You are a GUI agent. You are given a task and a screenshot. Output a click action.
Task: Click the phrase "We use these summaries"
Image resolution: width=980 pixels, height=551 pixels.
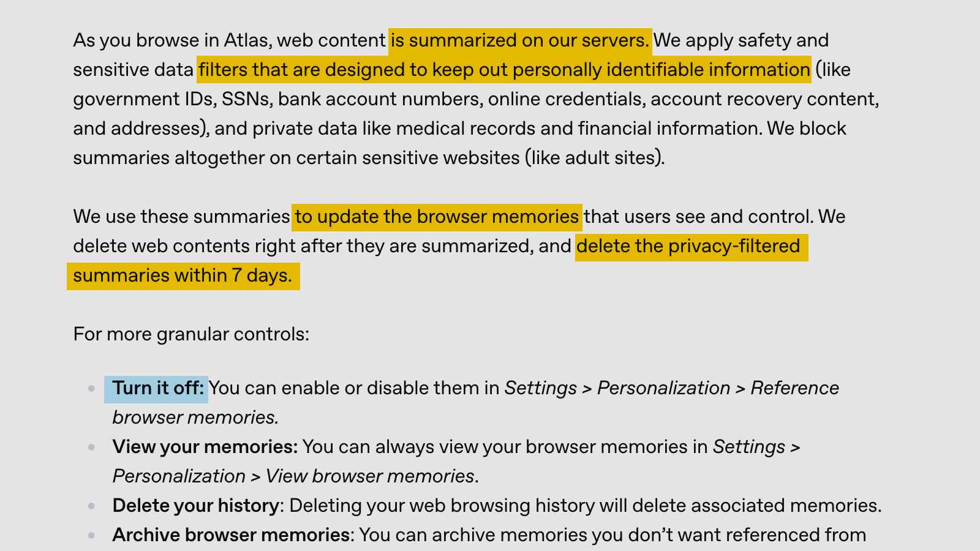pos(181,217)
